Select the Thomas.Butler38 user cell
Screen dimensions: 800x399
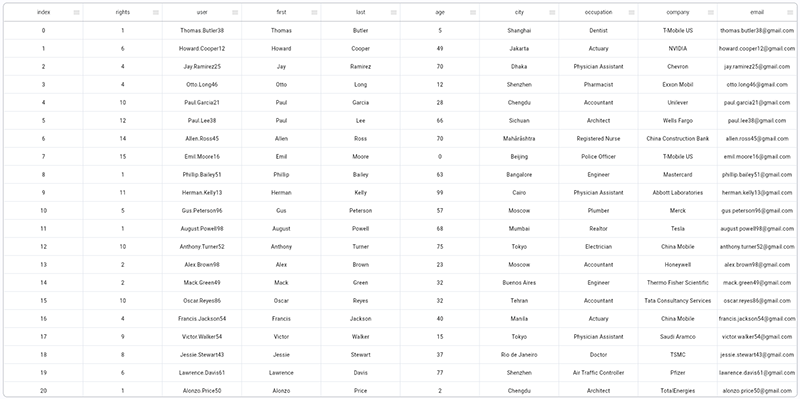[x=202, y=31]
